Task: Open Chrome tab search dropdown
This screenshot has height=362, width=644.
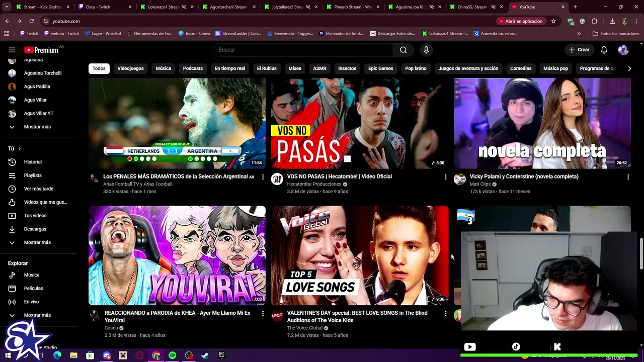Action: pos(7,7)
